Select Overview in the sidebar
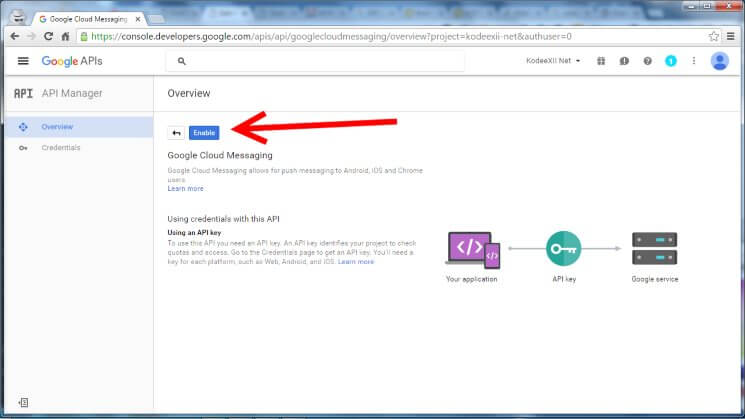 click(x=79, y=127)
